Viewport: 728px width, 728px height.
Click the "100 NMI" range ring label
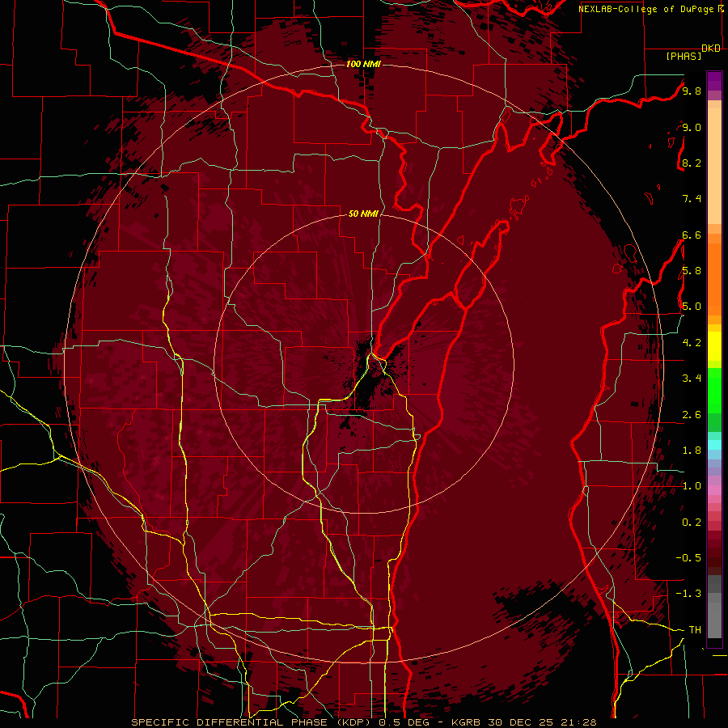click(363, 64)
